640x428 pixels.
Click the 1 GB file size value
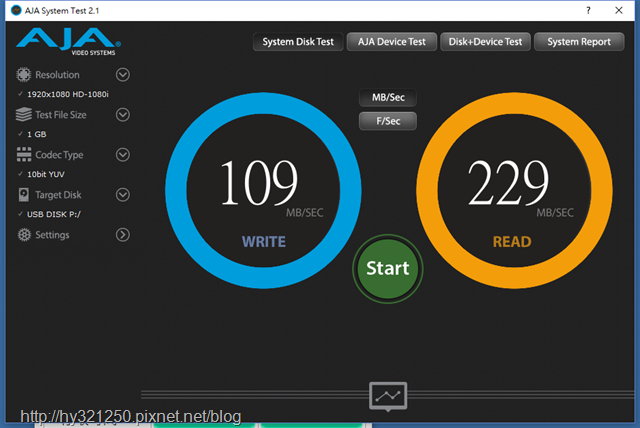point(37,134)
